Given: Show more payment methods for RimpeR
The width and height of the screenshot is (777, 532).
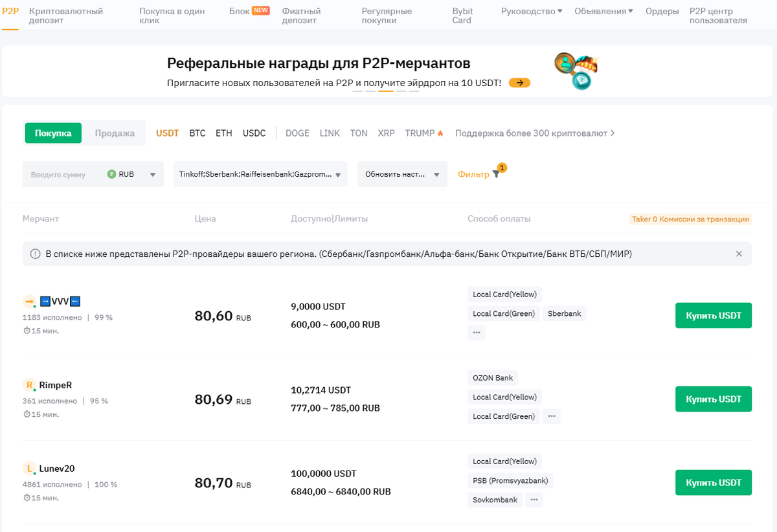Looking at the screenshot, I should 552,416.
